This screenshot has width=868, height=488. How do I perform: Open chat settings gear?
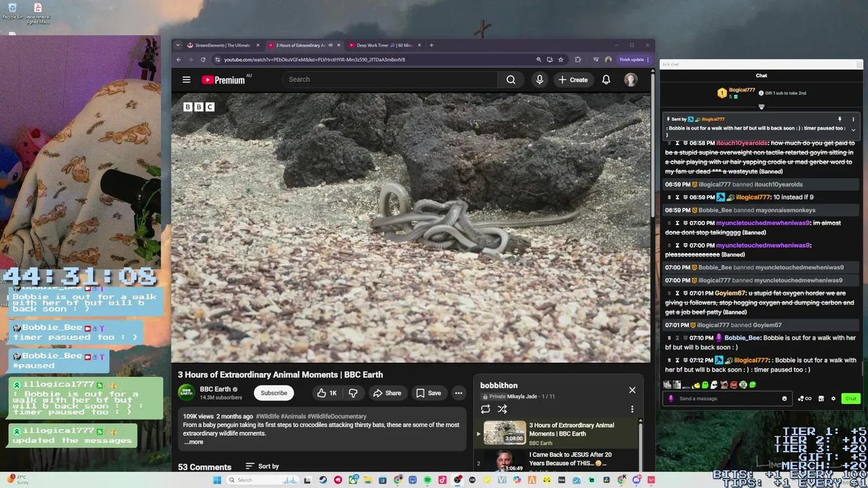pyautogui.click(x=833, y=399)
